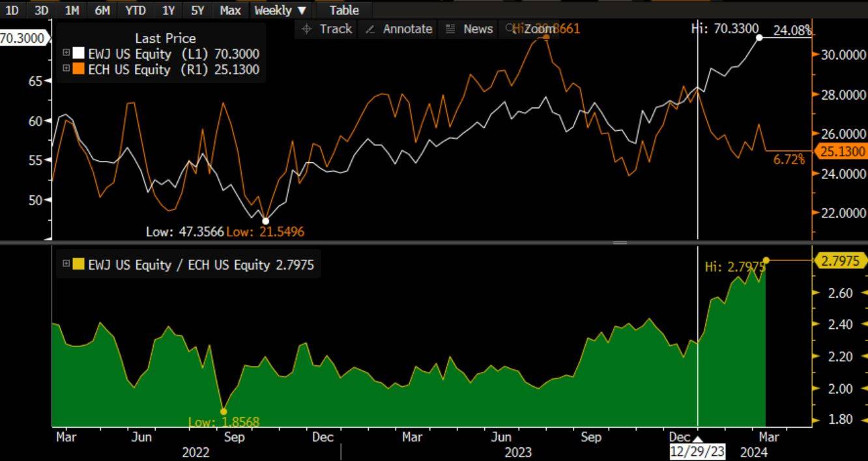Click the orange ECH legend color swatch

[x=78, y=69]
